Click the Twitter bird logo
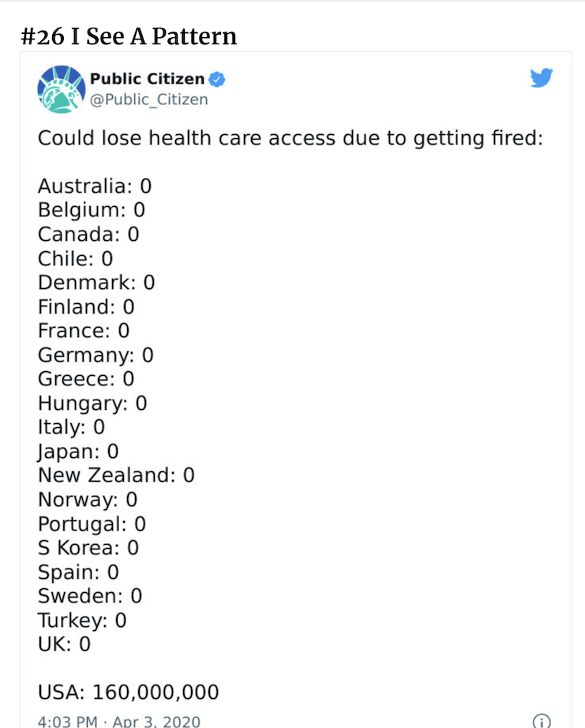Screen dimensions: 585x728 (x=541, y=78)
